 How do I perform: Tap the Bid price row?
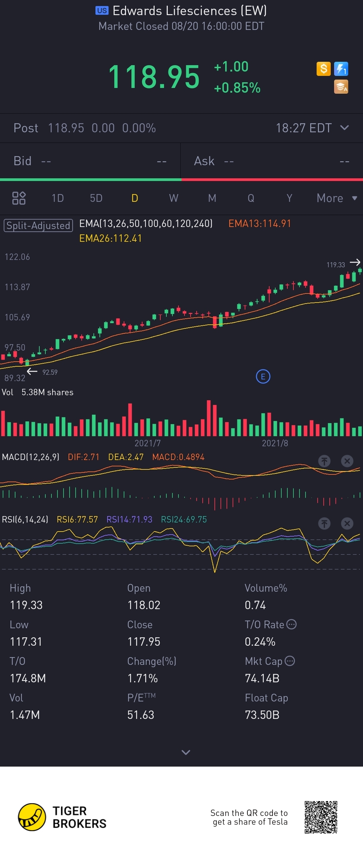pos(90,161)
